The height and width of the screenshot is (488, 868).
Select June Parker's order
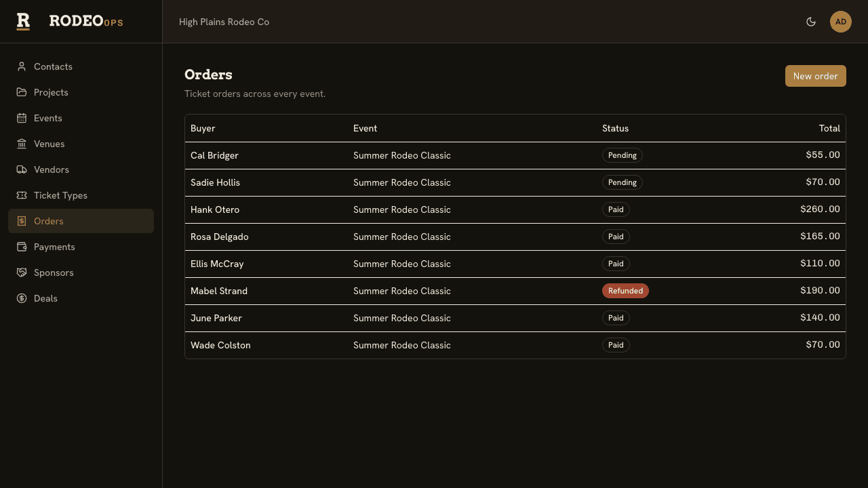pos(515,318)
